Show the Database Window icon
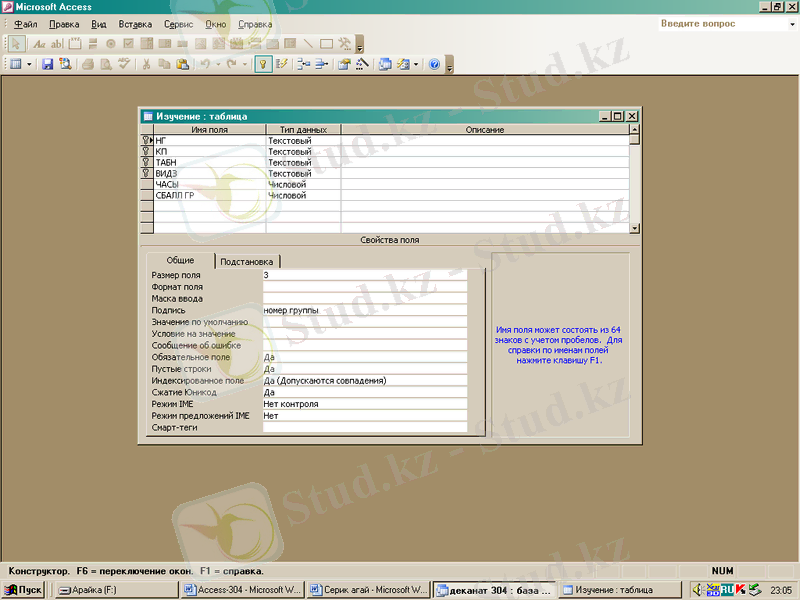800x600 pixels. click(385, 64)
